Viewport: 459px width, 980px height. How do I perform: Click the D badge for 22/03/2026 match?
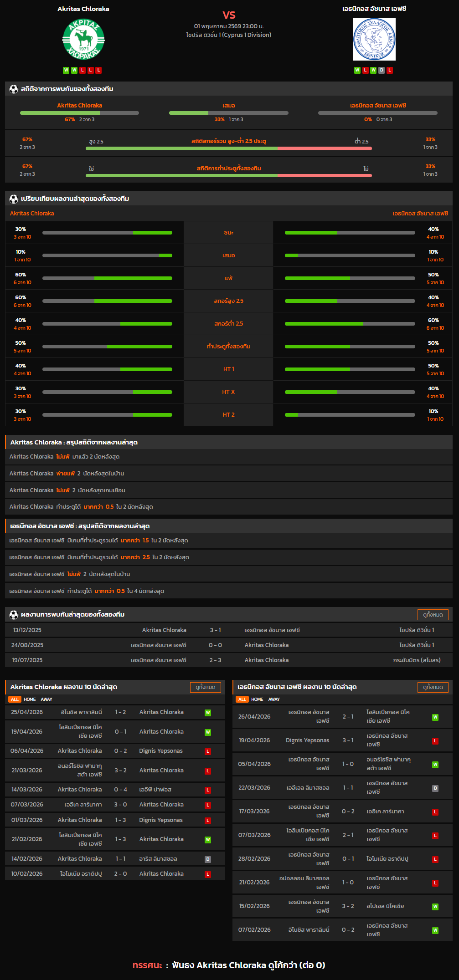point(435,788)
